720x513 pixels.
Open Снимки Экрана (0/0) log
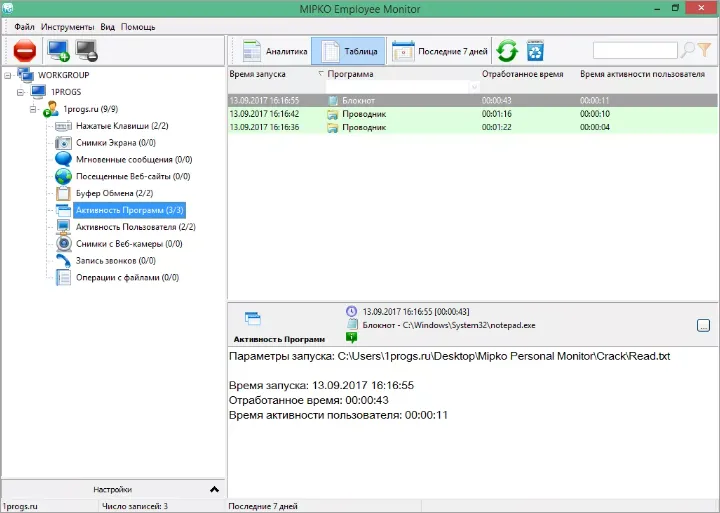tap(116, 143)
